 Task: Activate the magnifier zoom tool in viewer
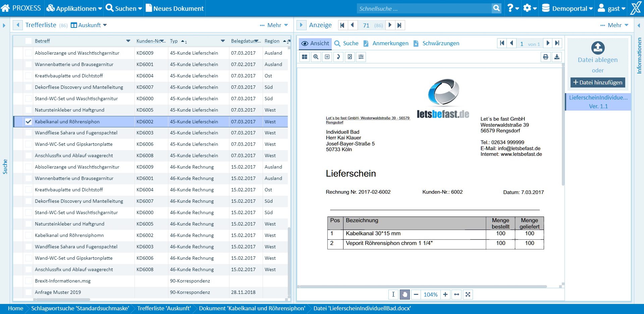[x=316, y=57]
